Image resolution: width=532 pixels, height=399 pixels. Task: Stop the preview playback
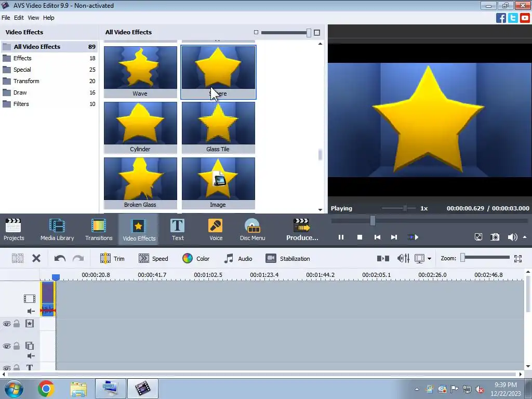pyautogui.click(x=360, y=237)
